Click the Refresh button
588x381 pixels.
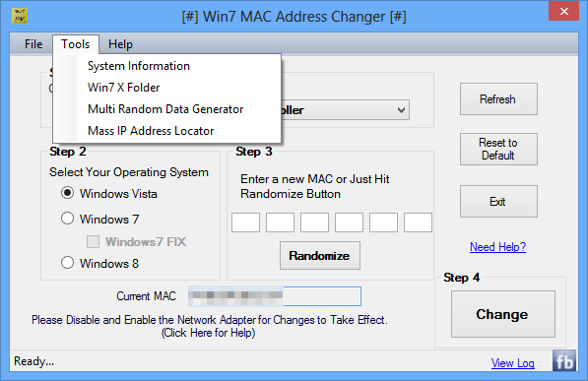[498, 99]
